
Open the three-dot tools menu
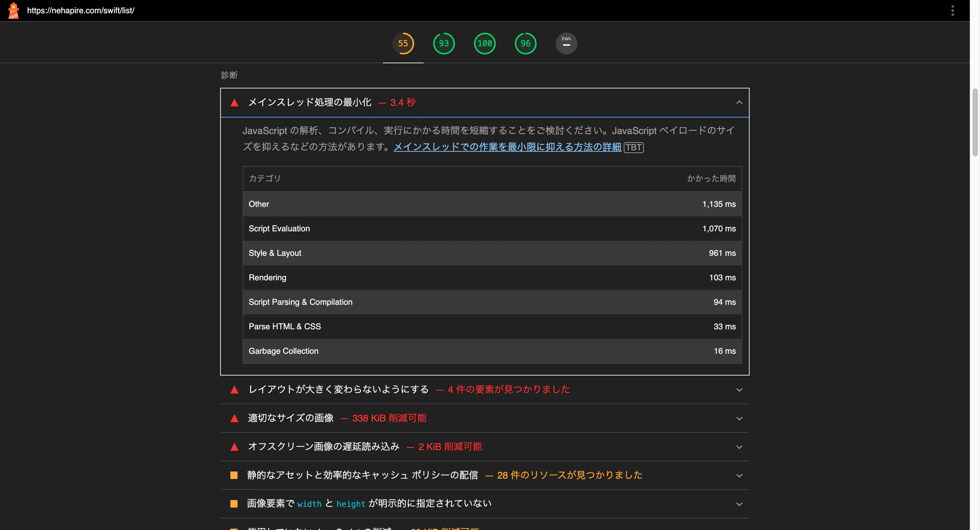click(952, 10)
